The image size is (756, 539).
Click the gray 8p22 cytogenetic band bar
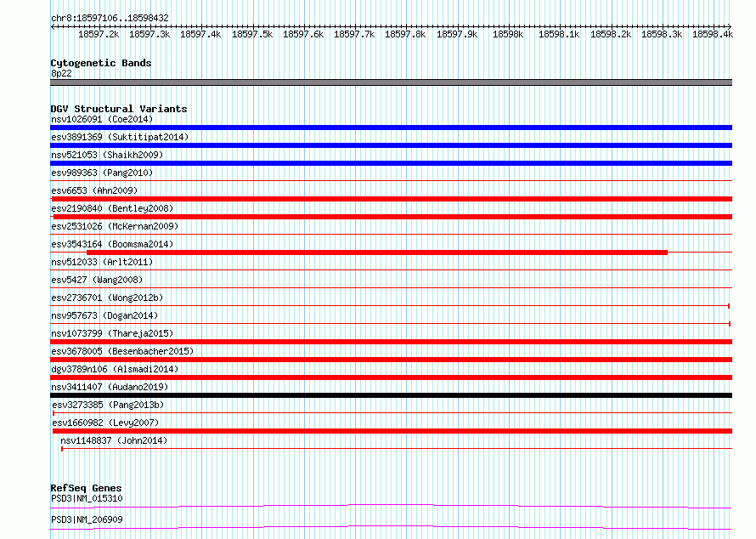point(391,82)
